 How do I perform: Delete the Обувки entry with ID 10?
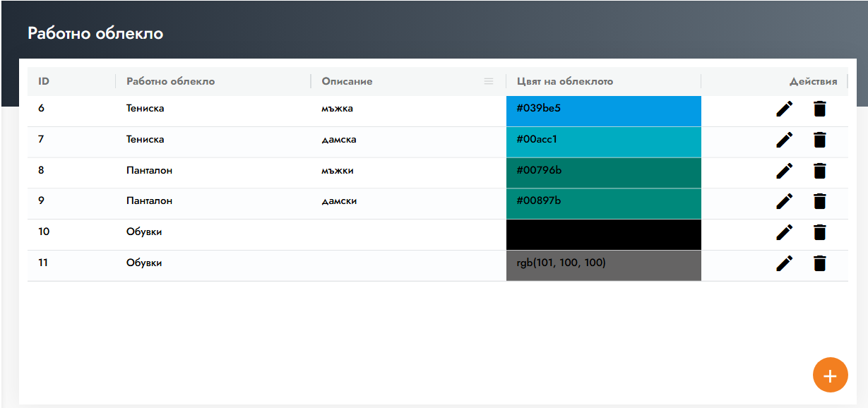819,232
